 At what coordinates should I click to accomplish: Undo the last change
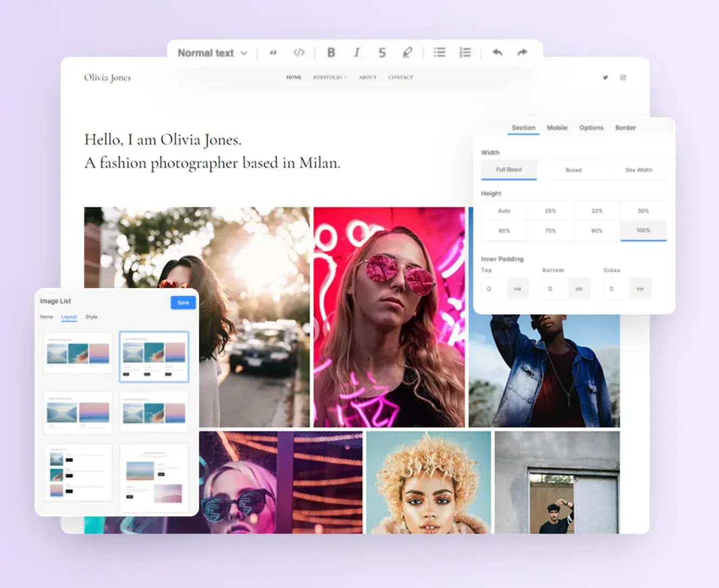497,52
